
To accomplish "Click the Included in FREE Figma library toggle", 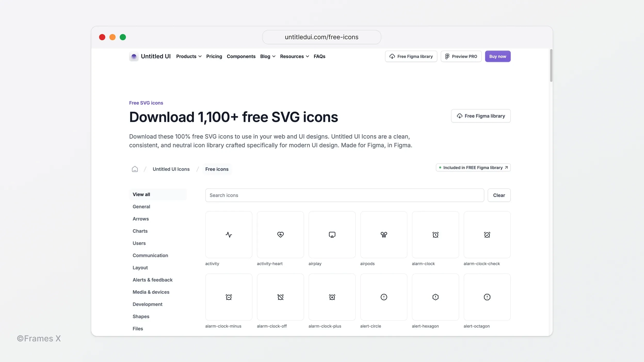I will pos(473,168).
